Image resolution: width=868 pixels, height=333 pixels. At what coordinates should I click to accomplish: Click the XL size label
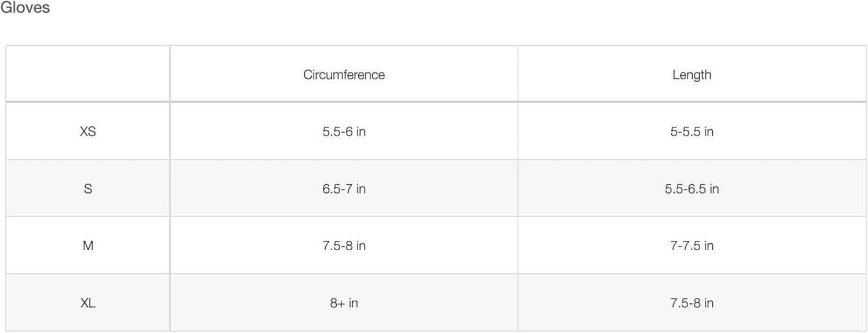click(88, 303)
